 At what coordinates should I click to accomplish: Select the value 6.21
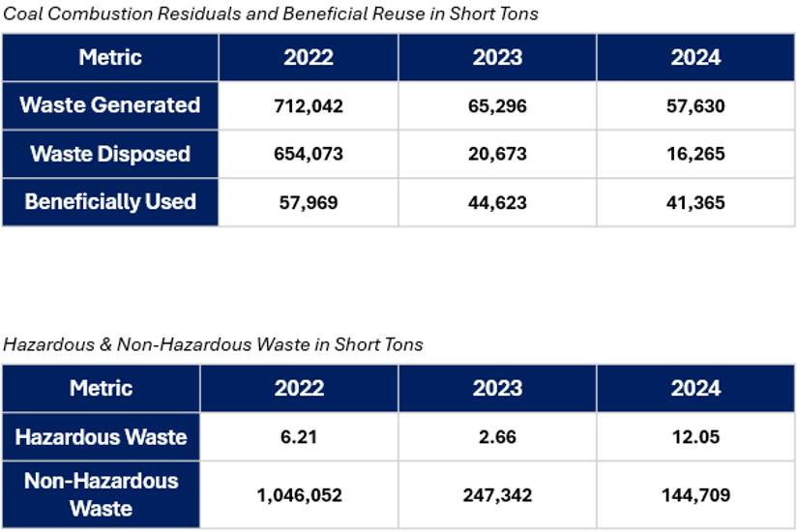[x=299, y=436]
